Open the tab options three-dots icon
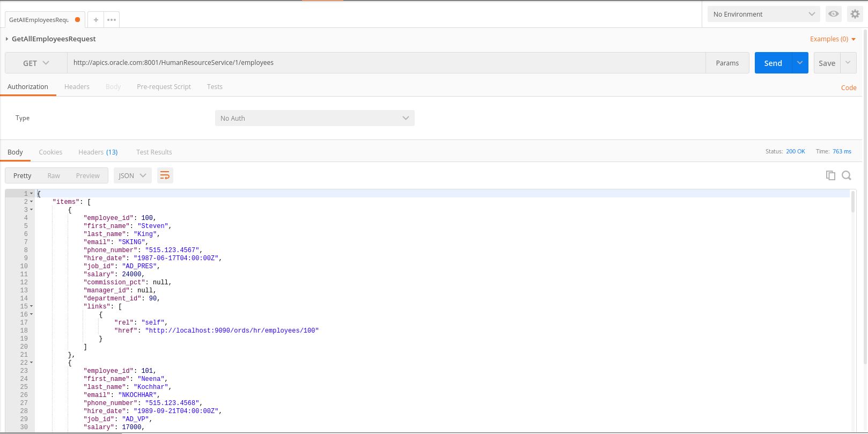The width and height of the screenshot is (868, 434). click(x=112, y=20)
